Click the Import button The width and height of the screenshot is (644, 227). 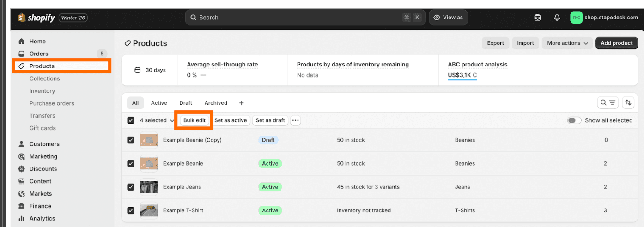click(525, 43)
